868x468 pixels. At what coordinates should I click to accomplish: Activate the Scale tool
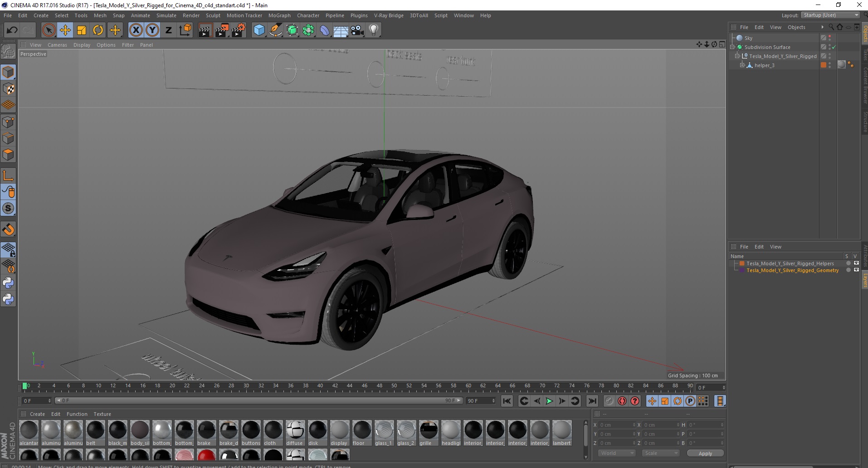click(82, 30)
